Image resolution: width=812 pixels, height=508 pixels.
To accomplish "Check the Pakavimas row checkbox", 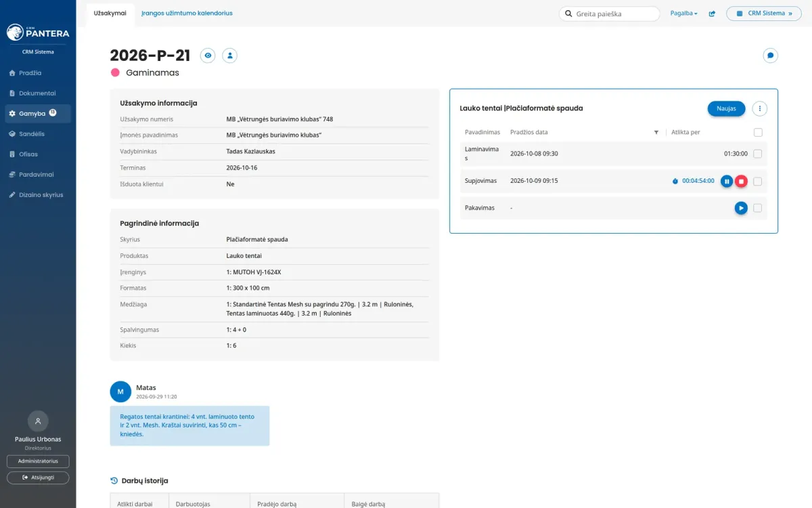I will click(758, 208).
